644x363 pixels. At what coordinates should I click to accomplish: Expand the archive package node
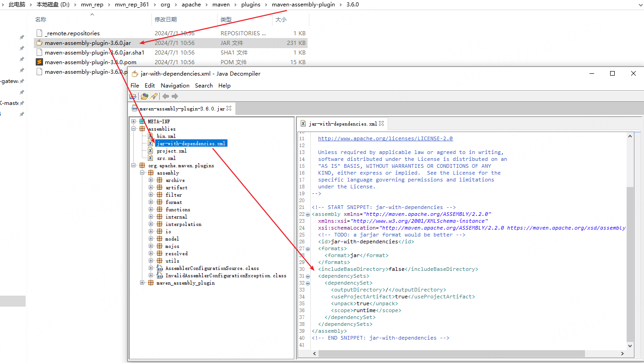tap(151, 180)
